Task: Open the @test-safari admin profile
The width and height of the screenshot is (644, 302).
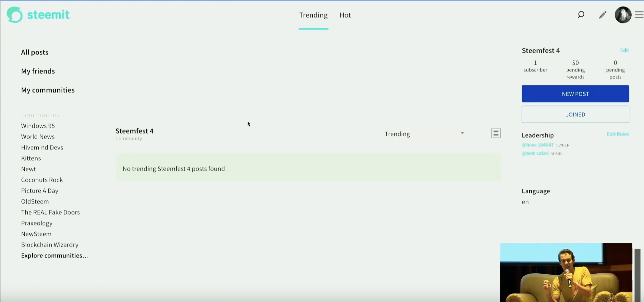Action: (x=535, y=153)
